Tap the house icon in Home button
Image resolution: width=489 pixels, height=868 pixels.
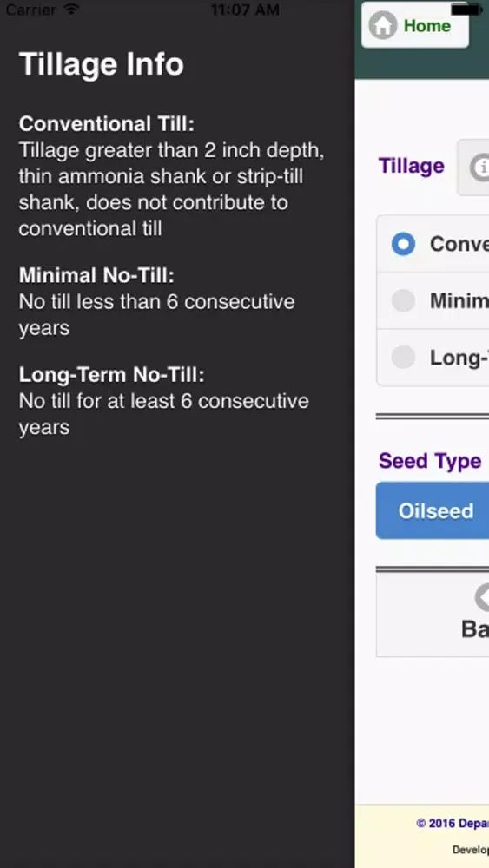(383, 25)
